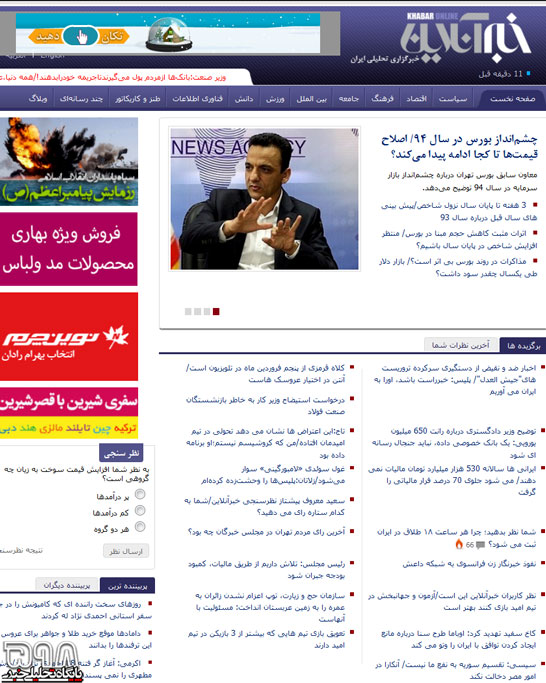The image size is (546, 683).
Task: Open news about غول سولدی لامبورگینی
Action: click(273, 474)
